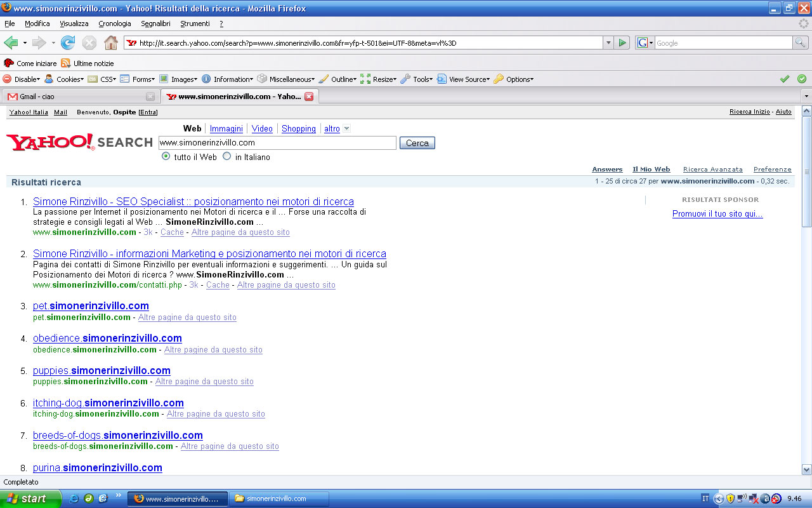Switch to the Shopping search tab

299,128
